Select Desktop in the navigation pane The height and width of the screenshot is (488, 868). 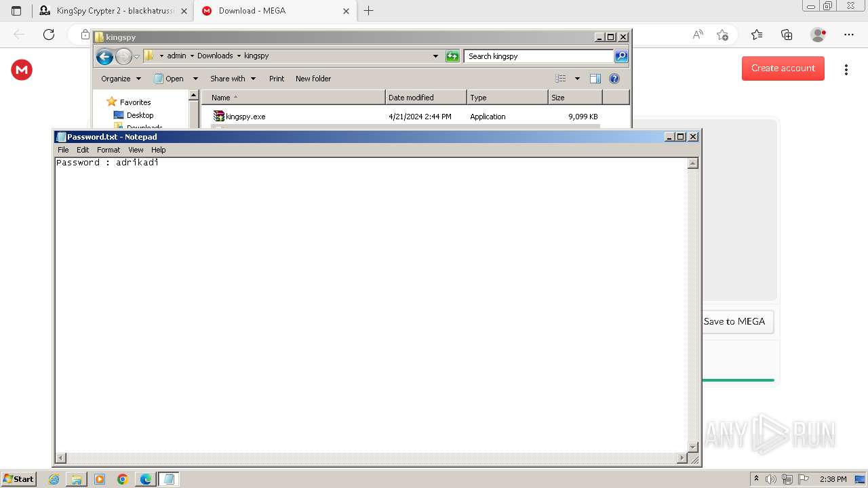140,115
